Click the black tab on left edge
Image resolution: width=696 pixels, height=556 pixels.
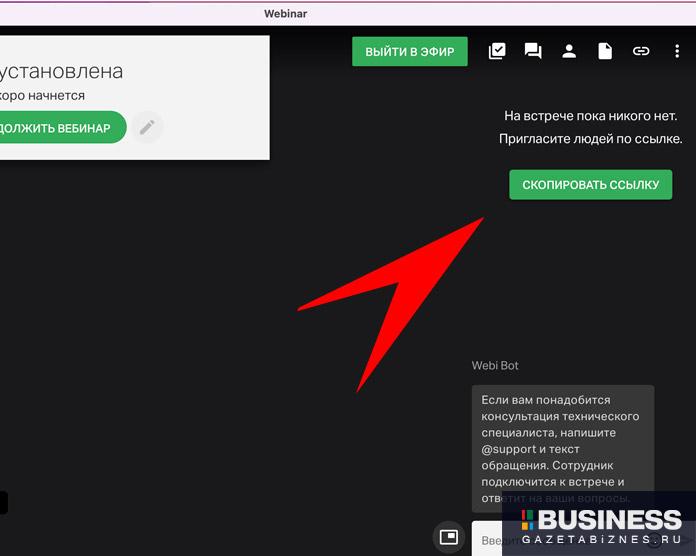[x=3, y=502]
